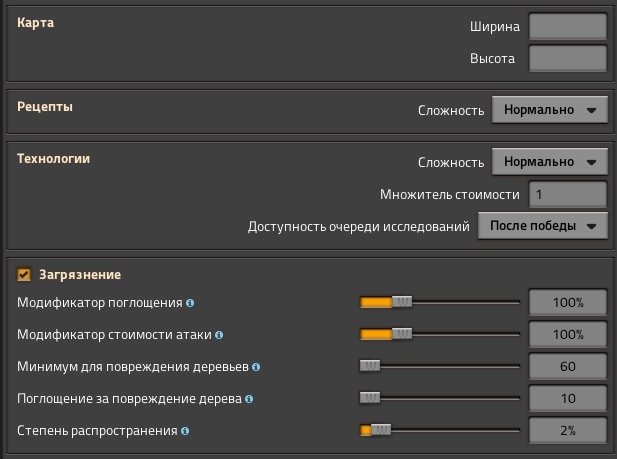Click the Ширина map width field

point(567,26)
